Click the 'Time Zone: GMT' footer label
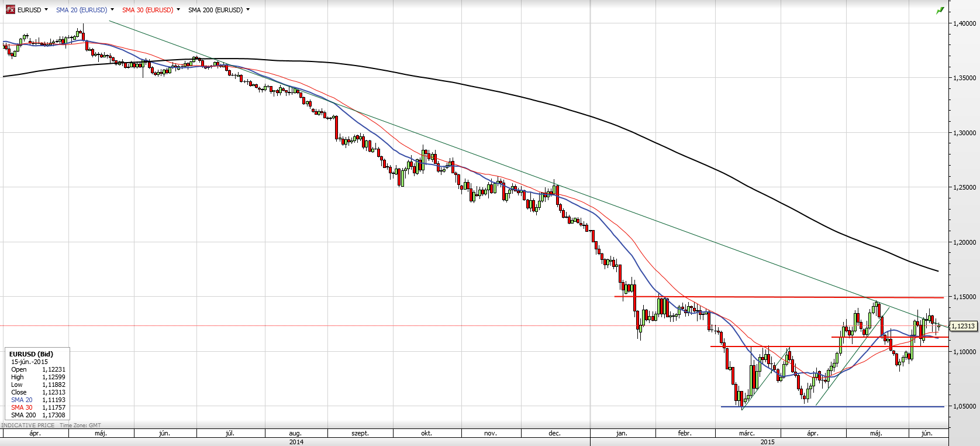This screenshot has width=980, height=446. 80,426
